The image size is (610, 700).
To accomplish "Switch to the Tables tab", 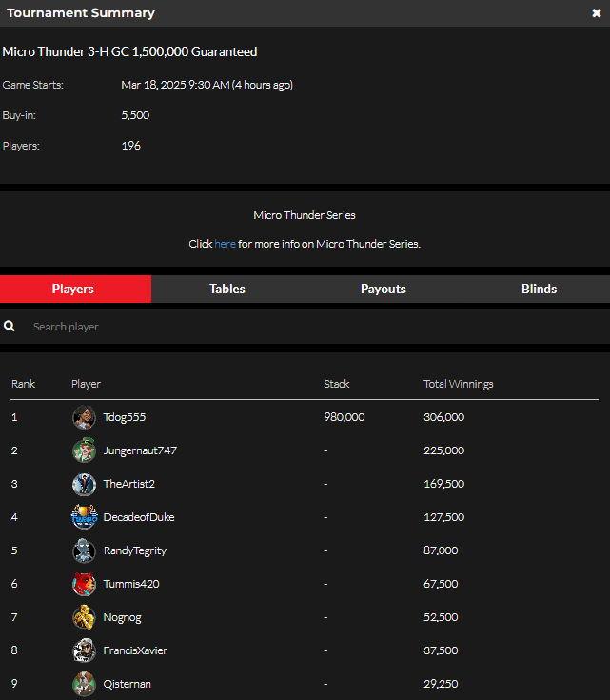I will click(x=227, y=289).
